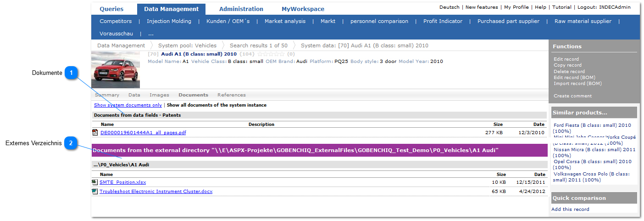The width and height of the screenshot is (644, 221).
Task: Select the Documents tab
Action: [193, 95]
